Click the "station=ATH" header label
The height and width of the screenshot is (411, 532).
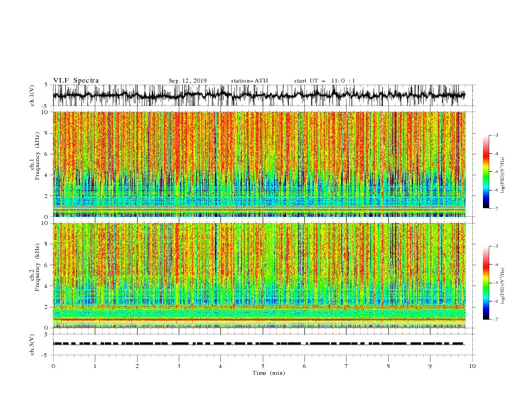tap(249, 81)
